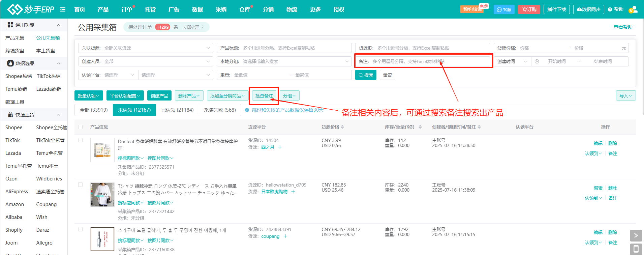Click the 妙手ERP logo icon

[x=15, y=9]
